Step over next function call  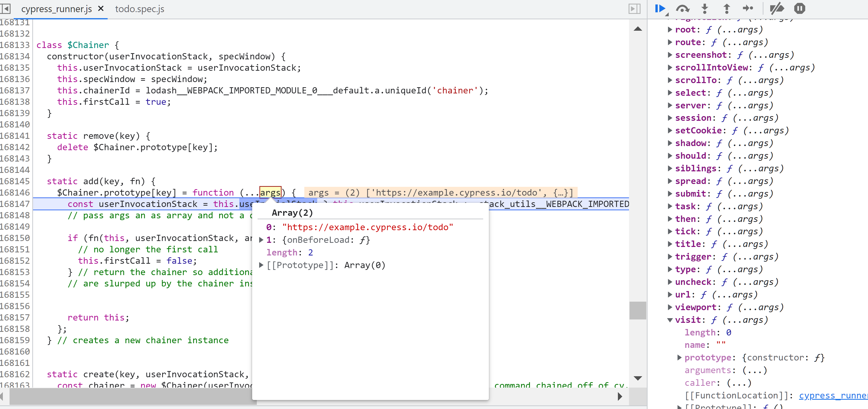(x=682, y=9)
